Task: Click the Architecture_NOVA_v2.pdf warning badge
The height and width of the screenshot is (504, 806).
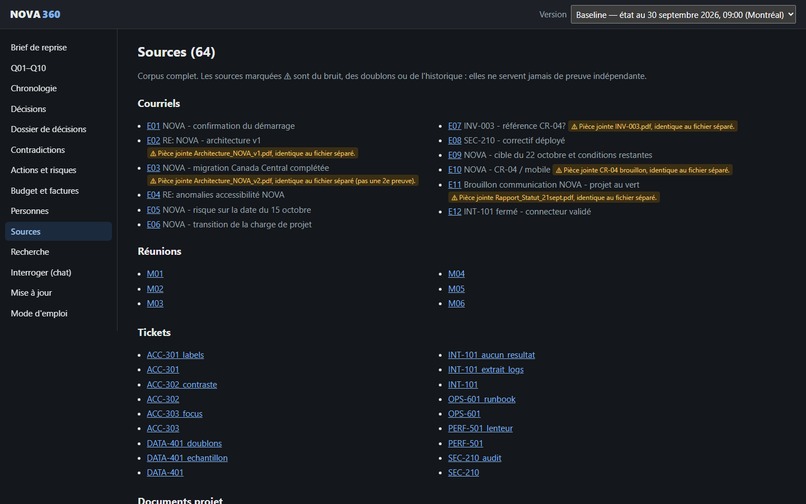Action: click(283, 181)
